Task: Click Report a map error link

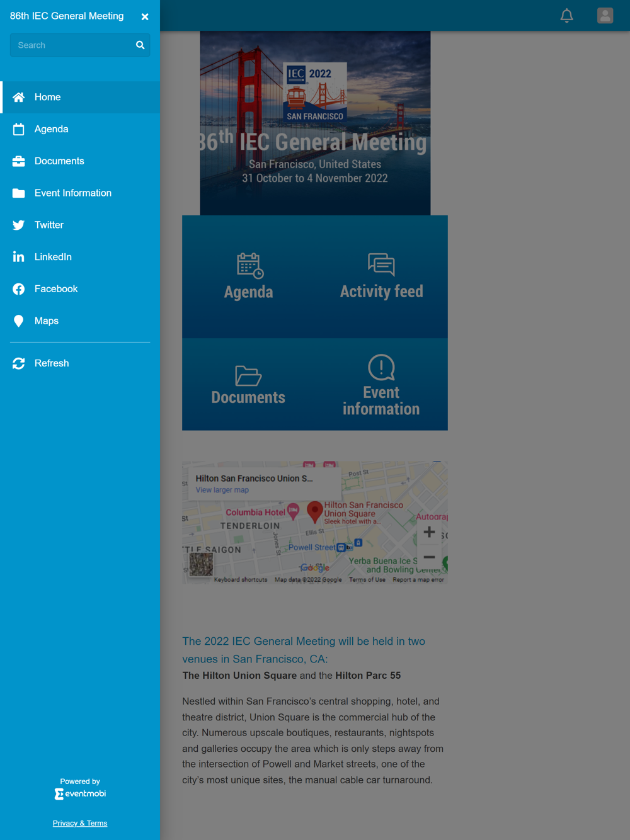Action: tap(418, 579)
